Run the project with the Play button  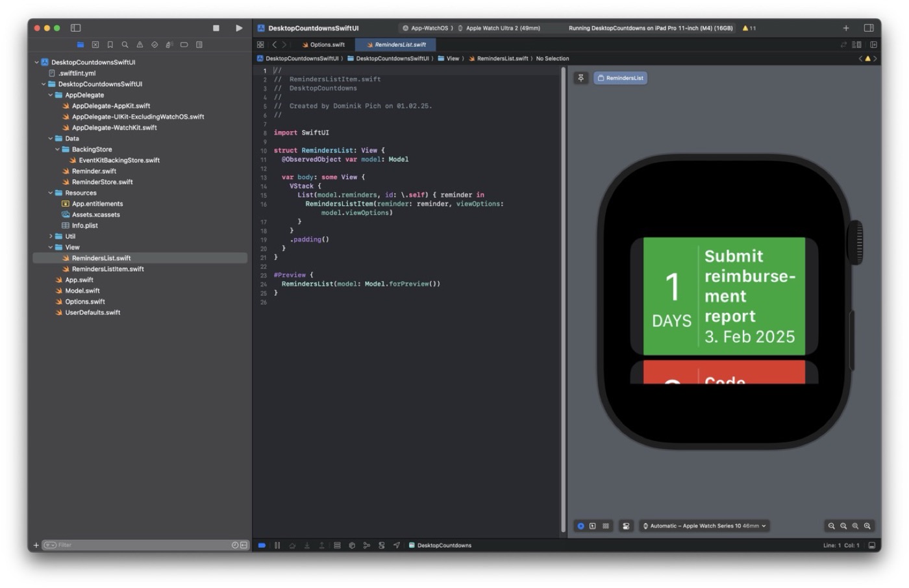(239, 28)
